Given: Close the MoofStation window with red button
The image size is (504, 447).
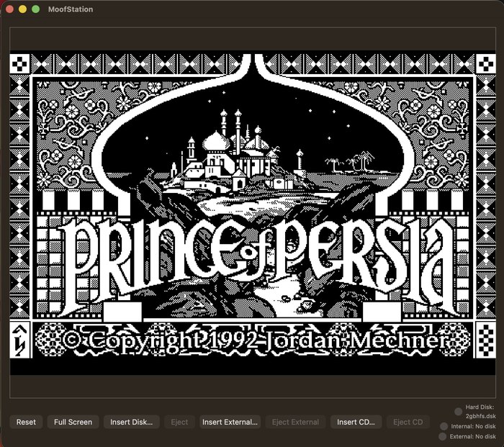Looking at the screenshot, I should [9, 9].
